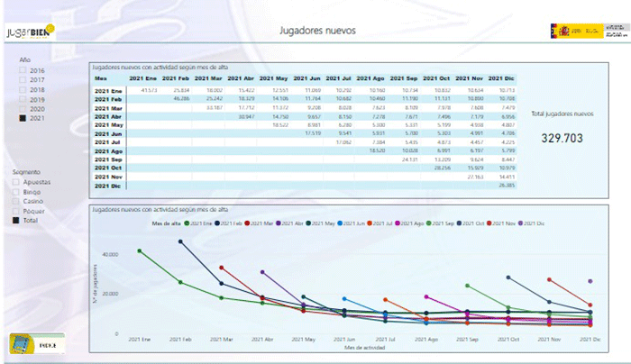Click 2021 Oct in the legend

[x=471, y=223]
